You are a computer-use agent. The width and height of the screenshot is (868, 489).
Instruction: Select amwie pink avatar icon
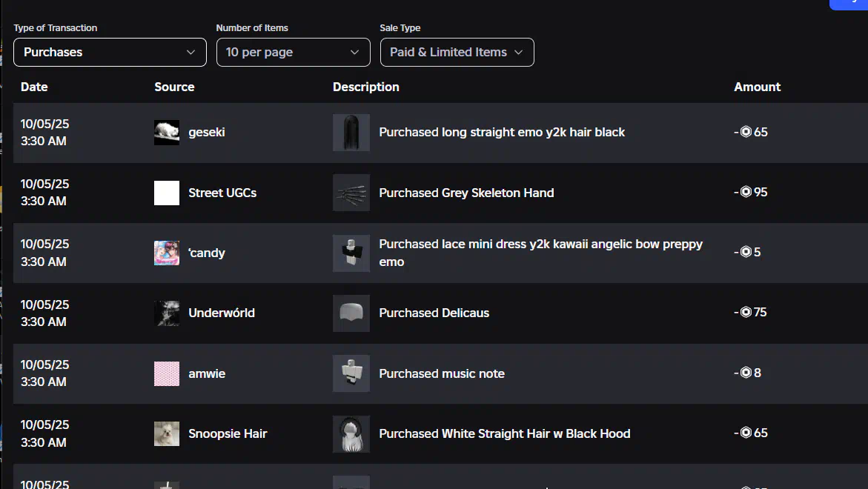(x=167, y=373)
